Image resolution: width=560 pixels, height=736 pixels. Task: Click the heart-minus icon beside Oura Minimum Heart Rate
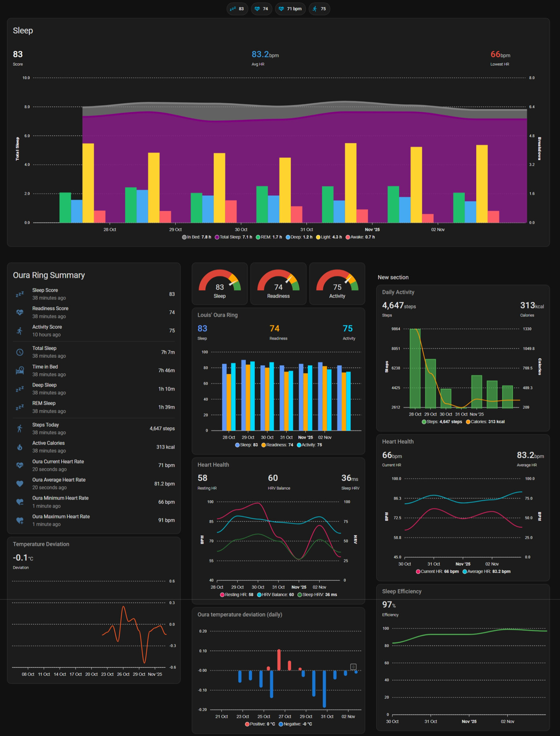[20, 502]
